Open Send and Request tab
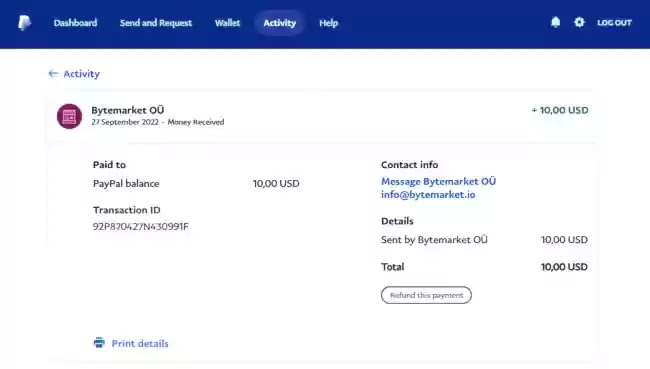The width and height of the screenshot is (650, 369). (156, 23)
